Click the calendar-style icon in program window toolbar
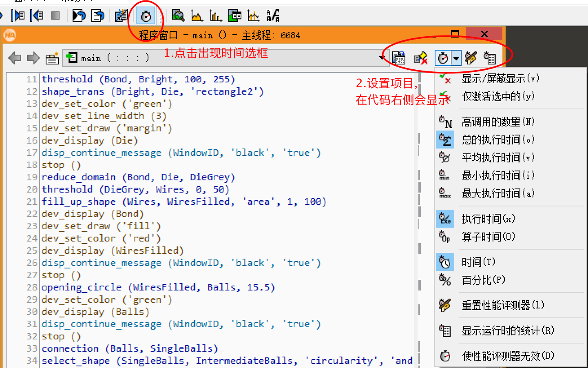Viewport: 588px width, 368px height. click(399, 58)
